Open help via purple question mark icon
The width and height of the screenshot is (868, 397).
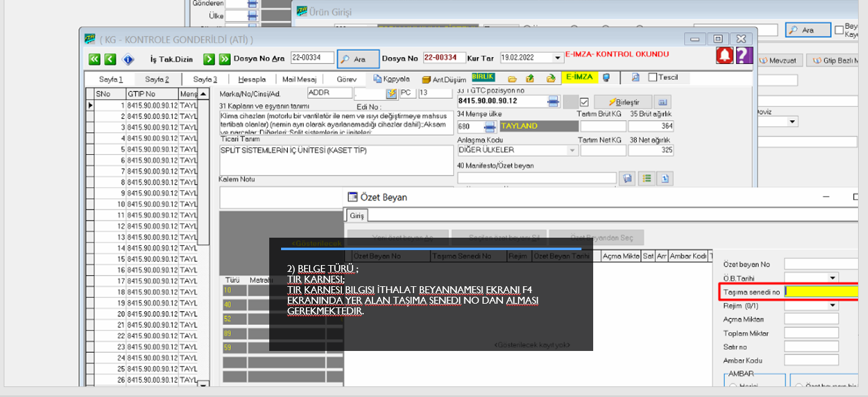744,56
